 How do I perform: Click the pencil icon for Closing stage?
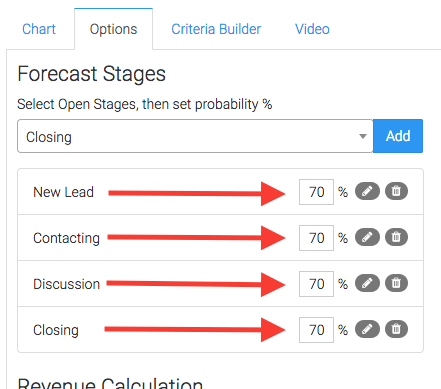pos(367,329)
